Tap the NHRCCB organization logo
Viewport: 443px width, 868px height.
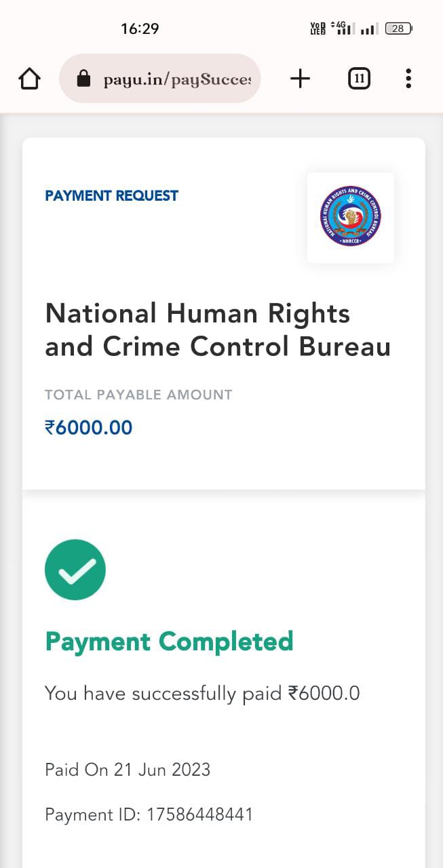350,217
